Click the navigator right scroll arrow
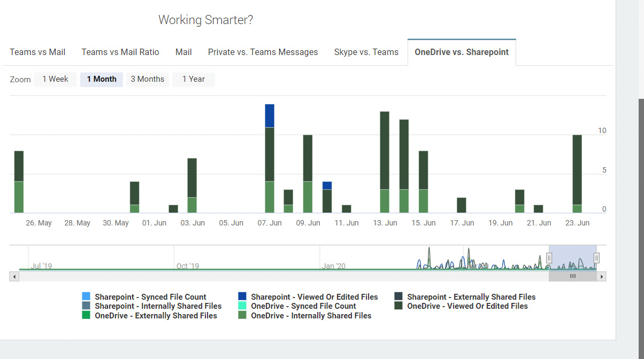The image size is (644, 359). (x=602, y=277)
